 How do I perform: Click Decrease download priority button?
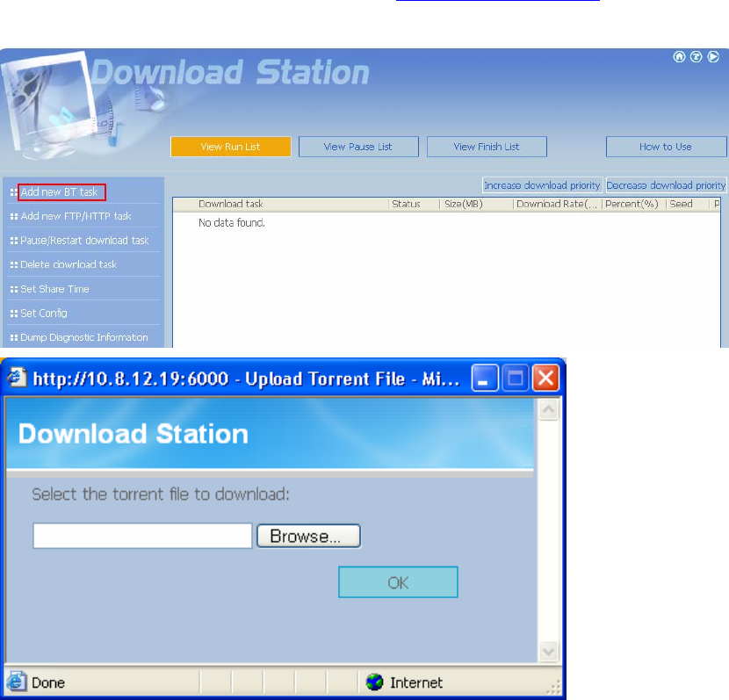(666, 185)
